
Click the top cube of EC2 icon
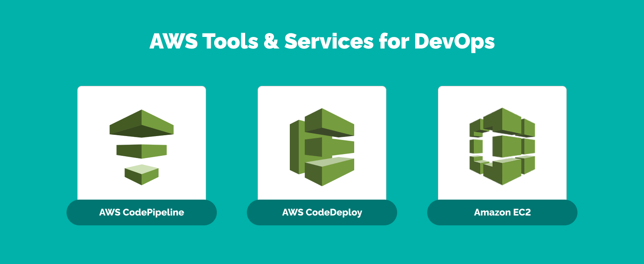[x=502, y=119]
